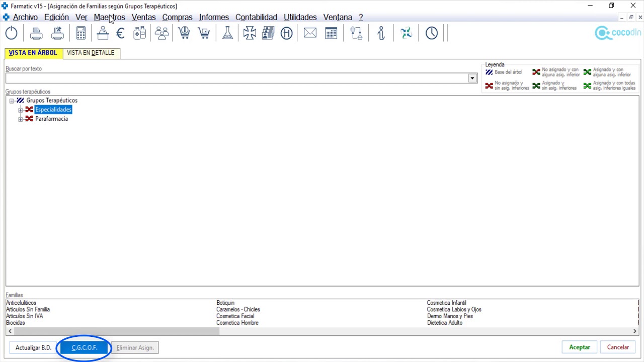
Task: Click the euro symbol icon
Action: click(120, 33)
